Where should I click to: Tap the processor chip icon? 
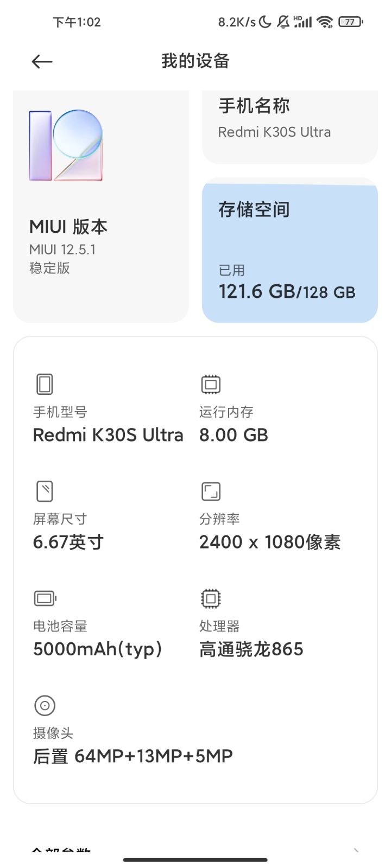pos(211,598)
